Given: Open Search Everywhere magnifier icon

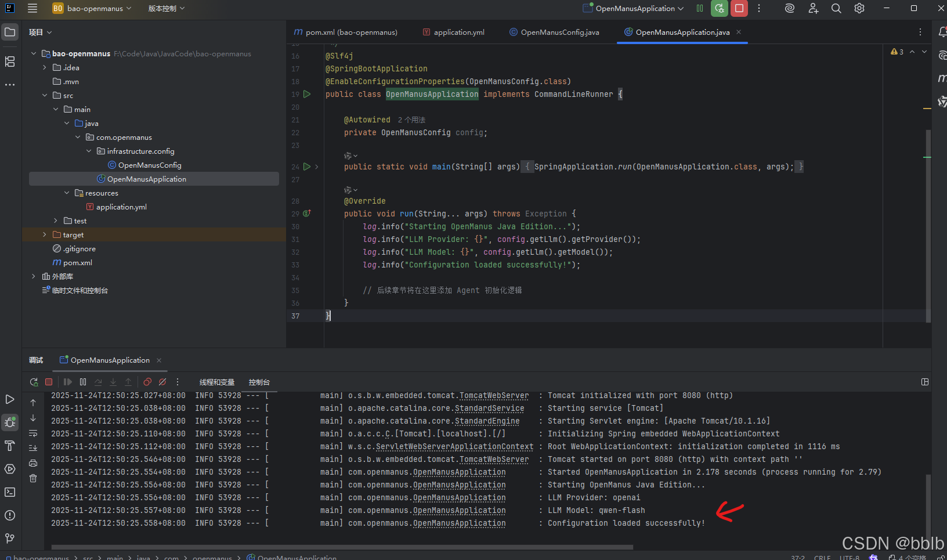Looking at the screenshot, I should coord(836,8).
